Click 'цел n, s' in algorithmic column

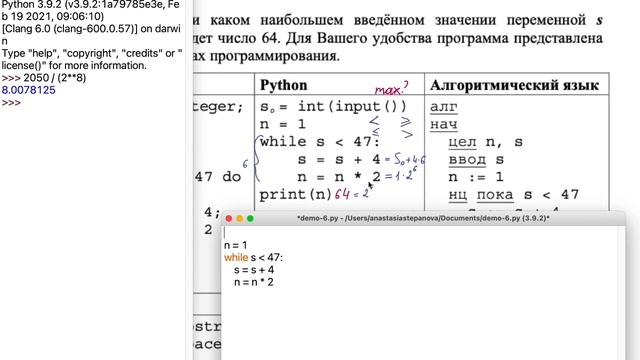click(485, 142)
